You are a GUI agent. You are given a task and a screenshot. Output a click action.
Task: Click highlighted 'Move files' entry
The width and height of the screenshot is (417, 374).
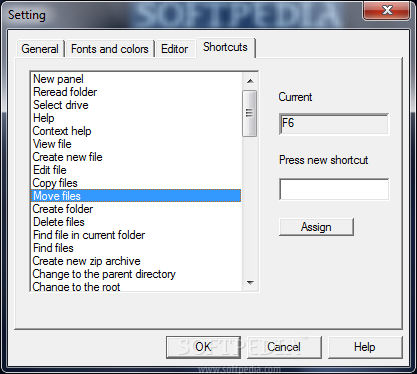[136, 196]
